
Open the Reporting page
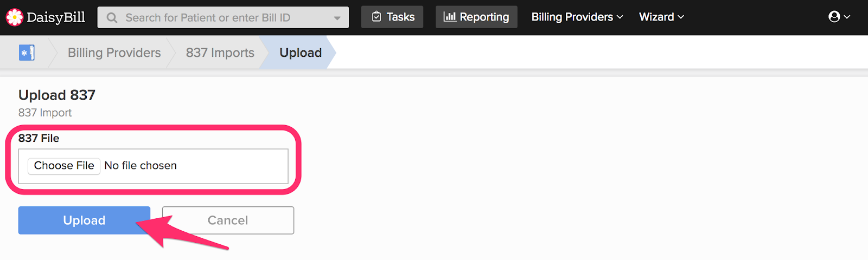pos(476,17)
